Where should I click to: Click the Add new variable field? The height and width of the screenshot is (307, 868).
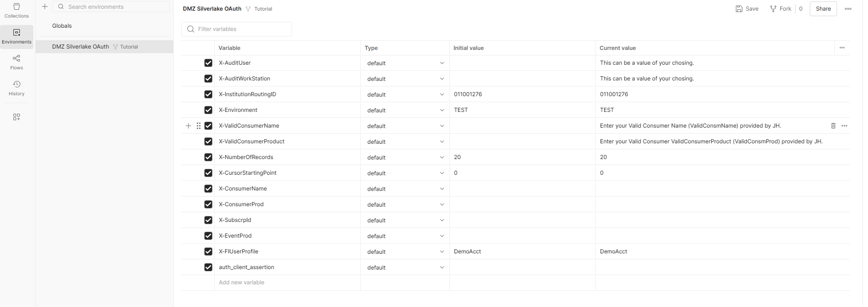click(241, 282)
